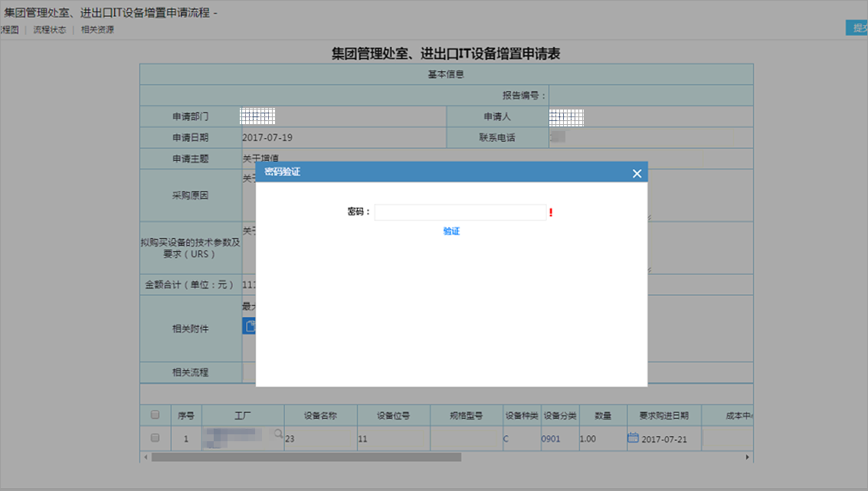Click the scrollbar left arrow

[146, 457]
